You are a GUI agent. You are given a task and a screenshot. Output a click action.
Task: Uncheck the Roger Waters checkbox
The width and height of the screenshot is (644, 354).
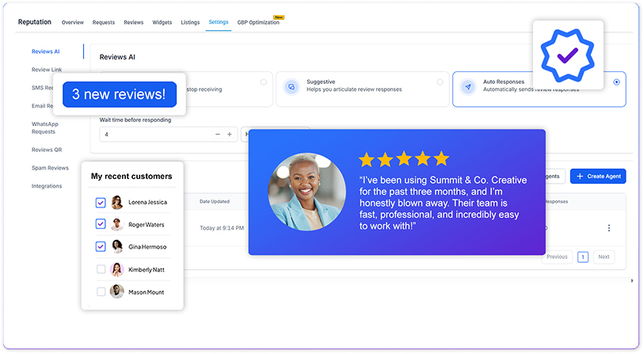[101, 224]
